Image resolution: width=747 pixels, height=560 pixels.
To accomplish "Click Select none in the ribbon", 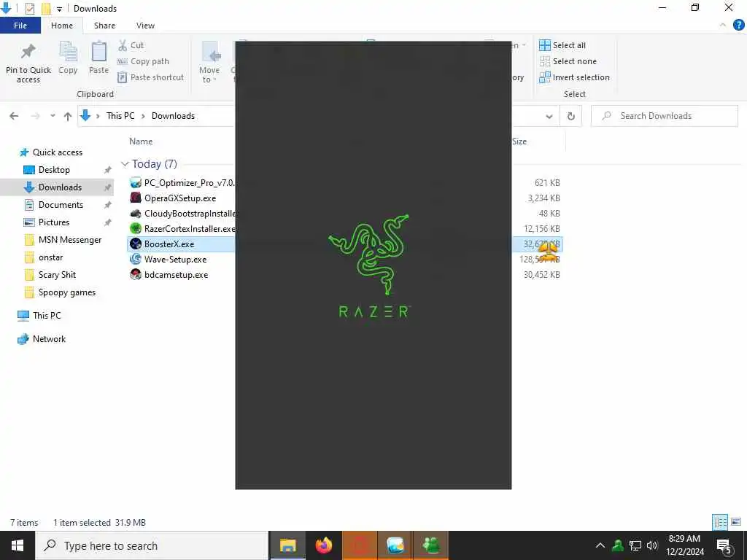I will [568, 61].
